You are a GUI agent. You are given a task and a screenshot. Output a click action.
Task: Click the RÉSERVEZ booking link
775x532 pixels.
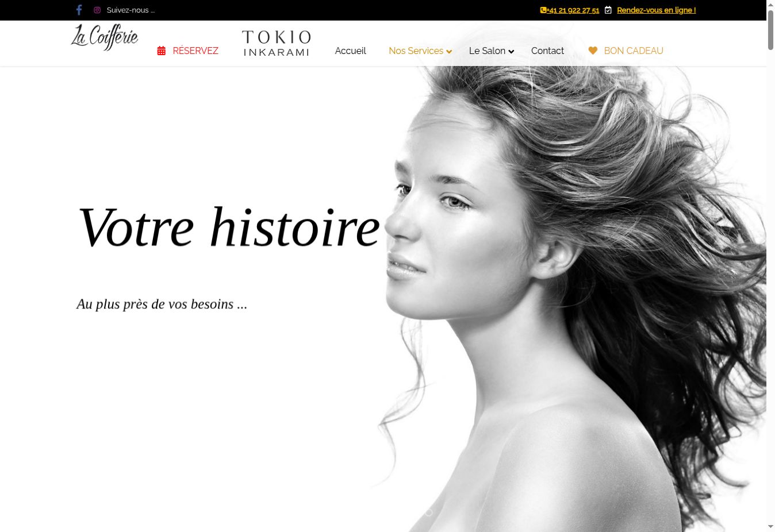[195, 51]
